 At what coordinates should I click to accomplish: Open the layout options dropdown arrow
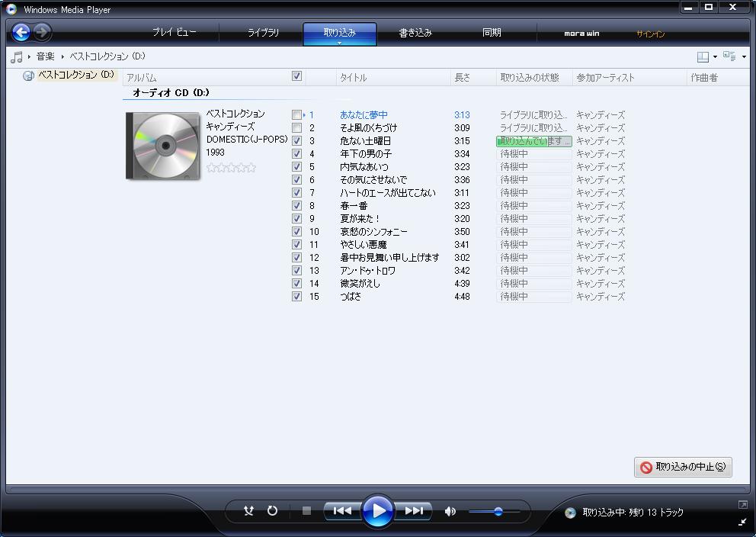pos(715,57)
